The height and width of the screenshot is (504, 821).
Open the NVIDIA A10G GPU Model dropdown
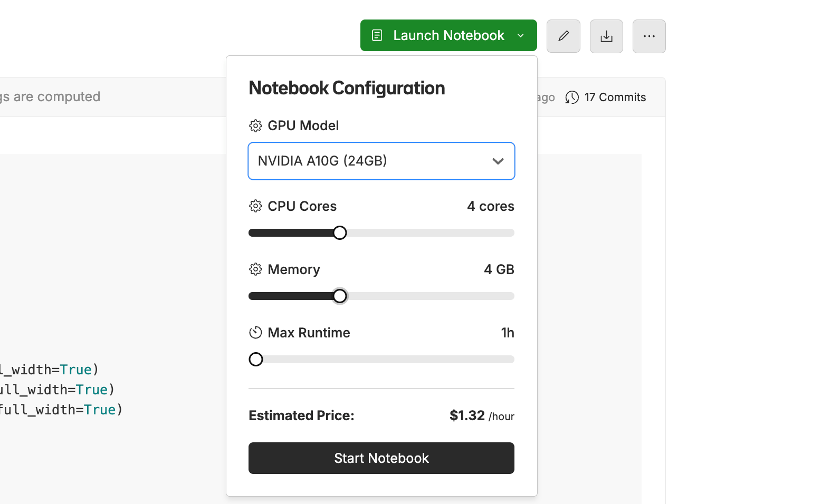point(381,161)
